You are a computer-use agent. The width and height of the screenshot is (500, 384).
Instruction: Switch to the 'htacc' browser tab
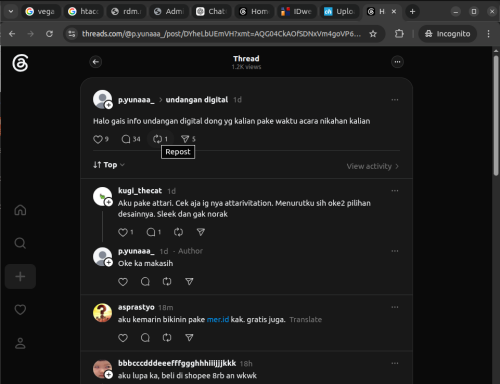point(83,12)
